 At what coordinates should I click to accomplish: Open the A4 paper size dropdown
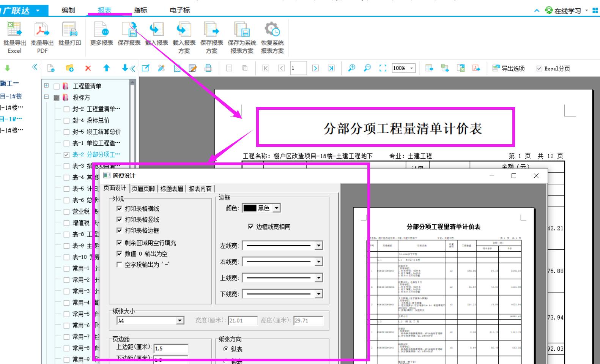(x=180, y=321)
